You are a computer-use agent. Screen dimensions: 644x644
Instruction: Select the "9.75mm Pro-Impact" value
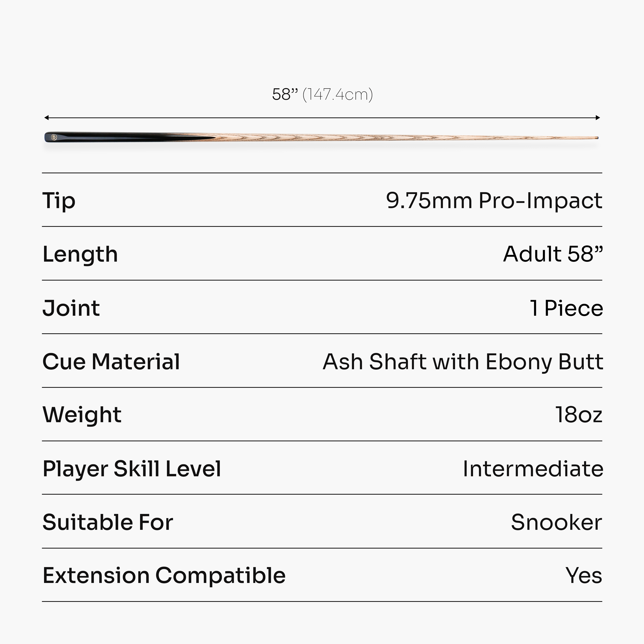point(494,201)
